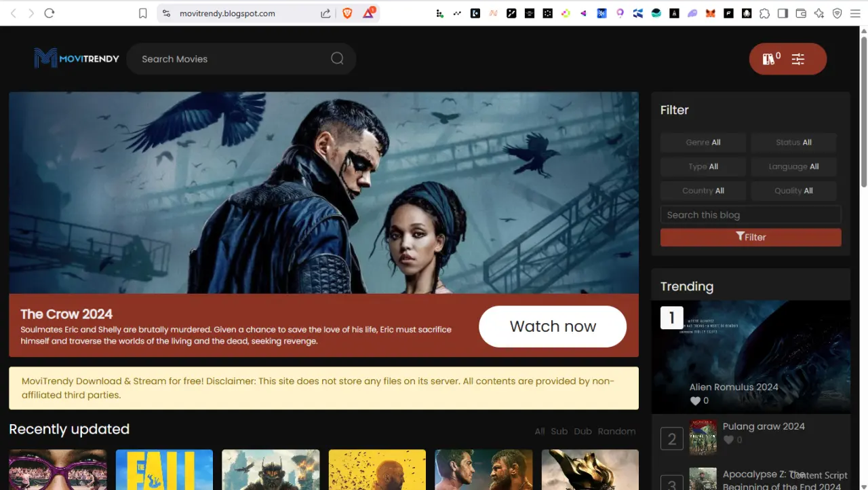Like Alien Romulus 2024 with heart icon
Image resolution: width=868 pixels, height=490 pixels.
click(695, 401)
